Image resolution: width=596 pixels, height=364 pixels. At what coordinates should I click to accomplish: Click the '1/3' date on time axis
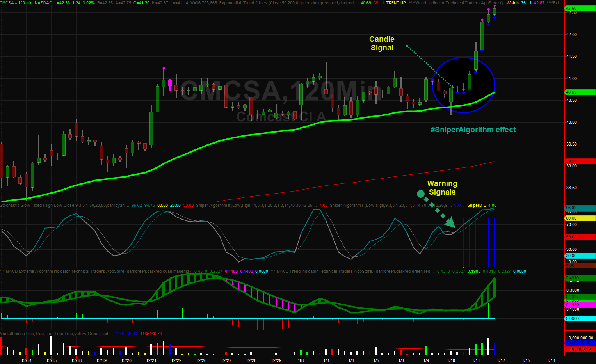(326, 360)
